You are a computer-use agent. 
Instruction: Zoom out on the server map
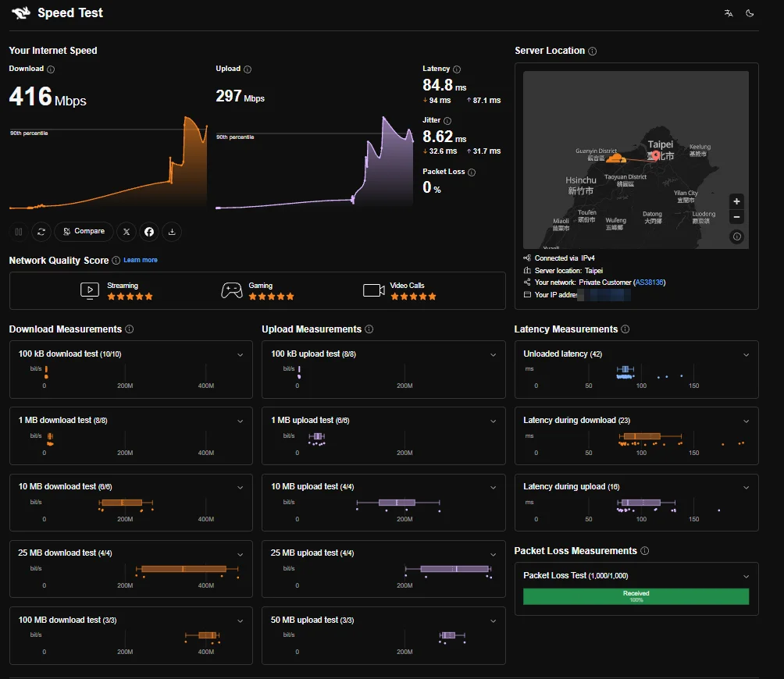click(736, 217)
